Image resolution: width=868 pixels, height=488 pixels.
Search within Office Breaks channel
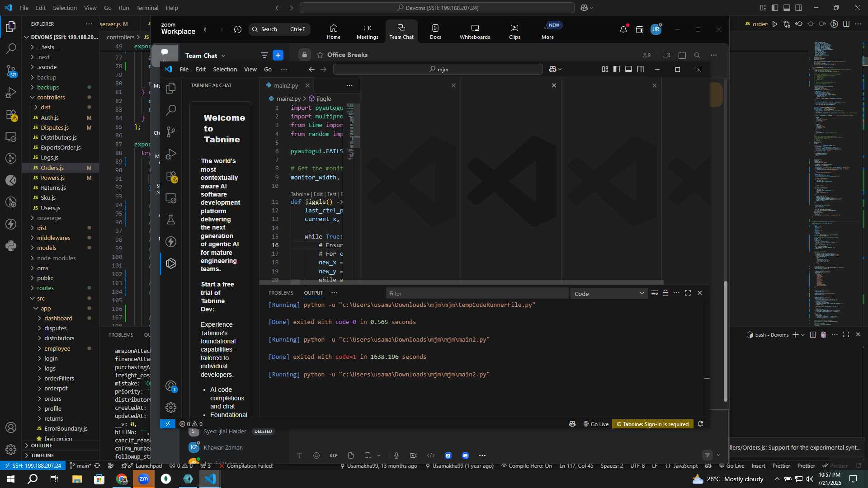[697, 55]
